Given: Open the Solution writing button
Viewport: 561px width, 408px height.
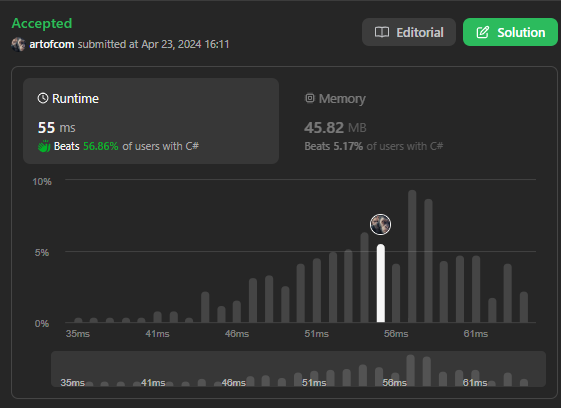Looking at the screenshot, I should (510, 32).
